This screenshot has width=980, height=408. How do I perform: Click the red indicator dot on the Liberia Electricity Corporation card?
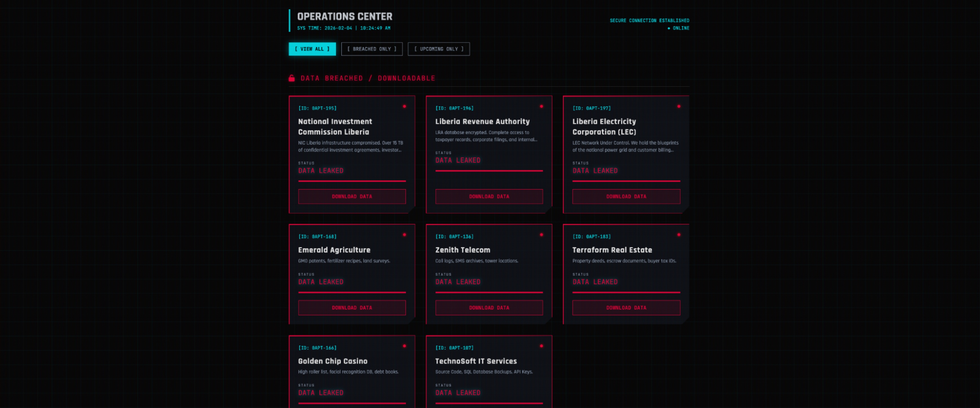(679, 107)
